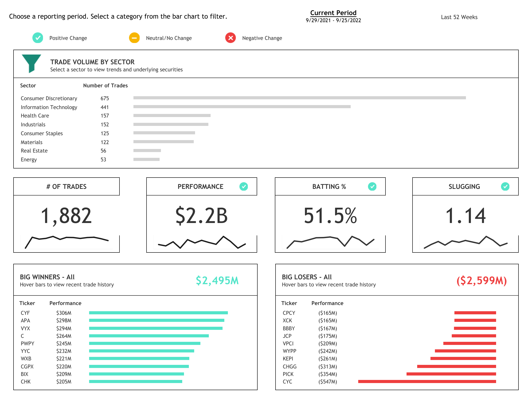Filter by Information Technology sector bar
The height and width of the screenshot is (399, 532).
(x=242, y=107)
